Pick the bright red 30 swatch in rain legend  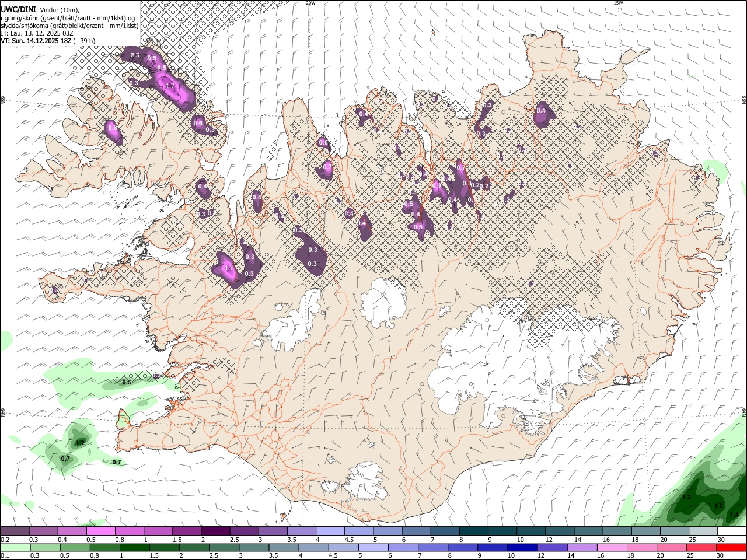[732, 547]
